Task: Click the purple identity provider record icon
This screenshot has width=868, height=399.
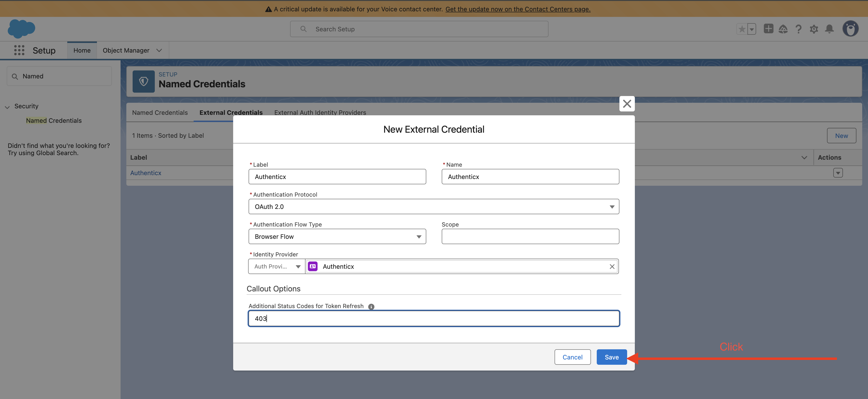Action: tap(313, 266)
